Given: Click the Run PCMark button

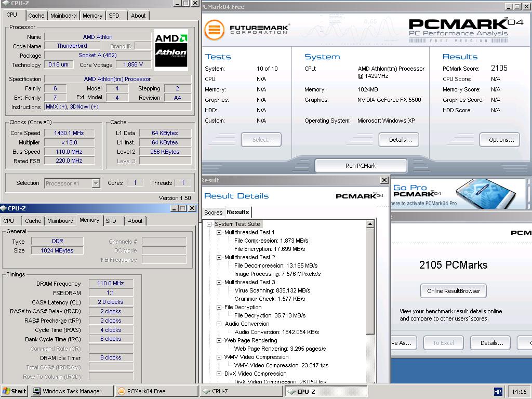Looking at the screenshot, I should [361, 166].
